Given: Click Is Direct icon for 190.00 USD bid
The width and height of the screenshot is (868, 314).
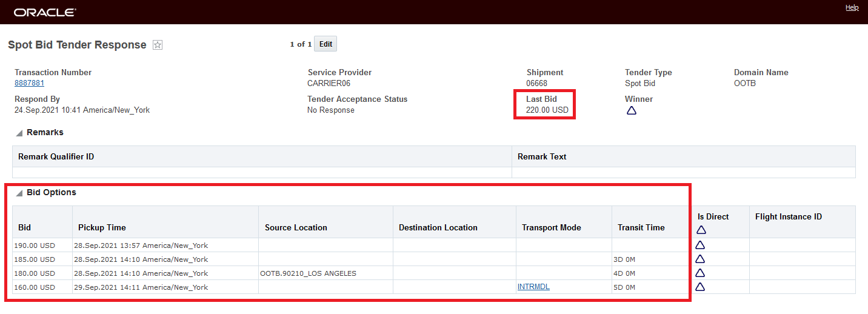Looking at the screenshot, I should 700,245.
